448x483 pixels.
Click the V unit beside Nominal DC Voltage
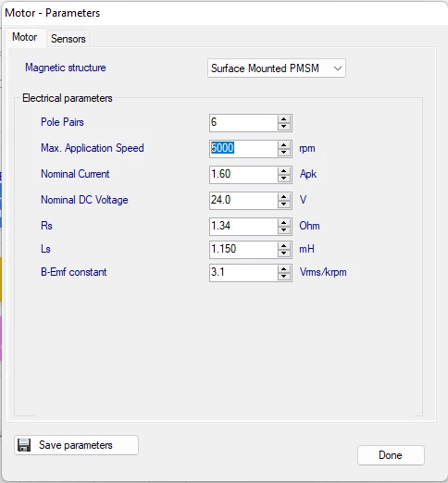point(303,200)
